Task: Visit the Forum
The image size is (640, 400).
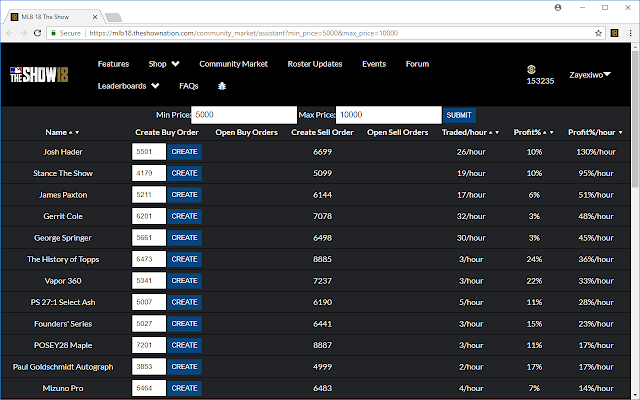Action: click(417, 64)
